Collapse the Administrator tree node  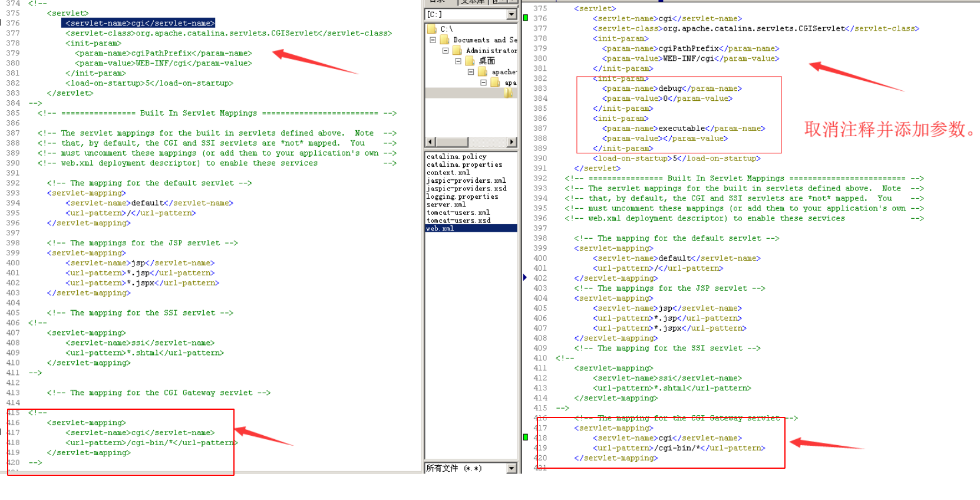pos(446,51)
